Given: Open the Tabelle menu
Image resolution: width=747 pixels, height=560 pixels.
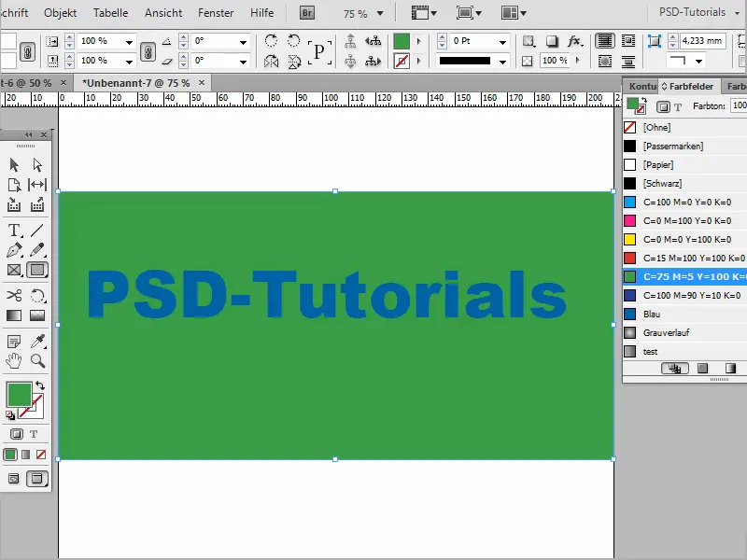Looking at the screenshot, I should [110, 13].
